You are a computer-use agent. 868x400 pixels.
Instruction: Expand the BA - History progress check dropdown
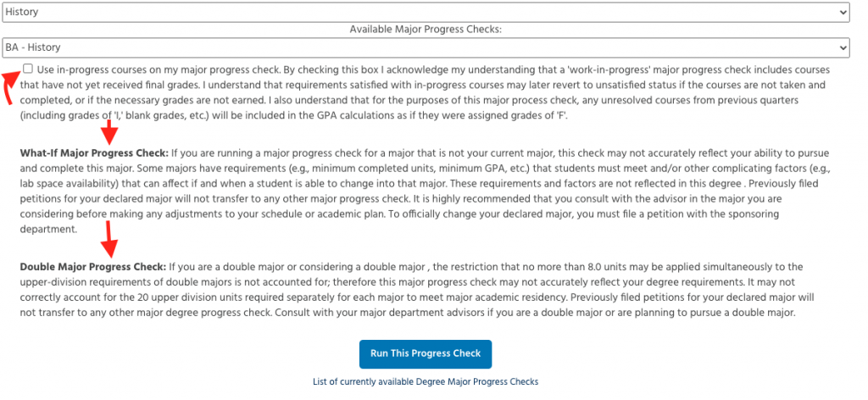click(x=426, y=47)
